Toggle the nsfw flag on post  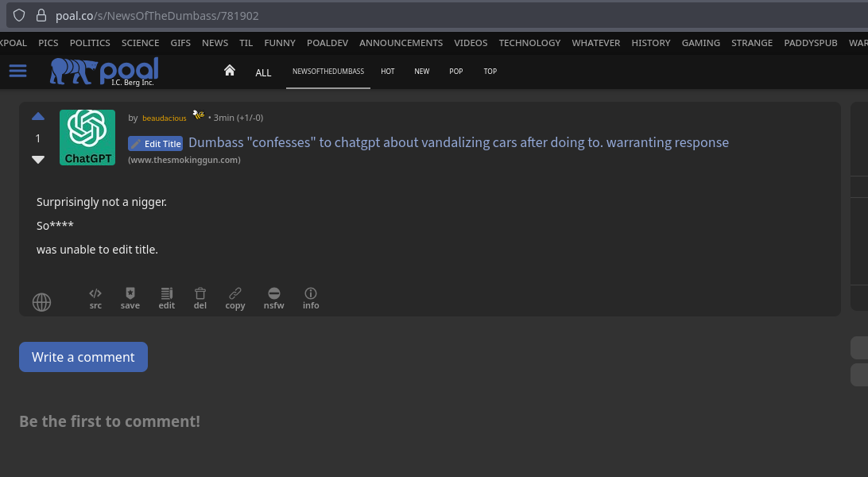point(273,298)
